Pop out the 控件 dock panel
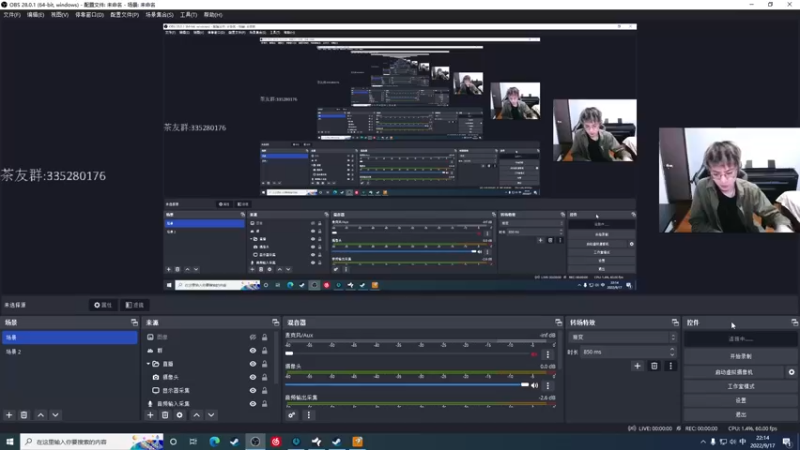 coord(794,322)
